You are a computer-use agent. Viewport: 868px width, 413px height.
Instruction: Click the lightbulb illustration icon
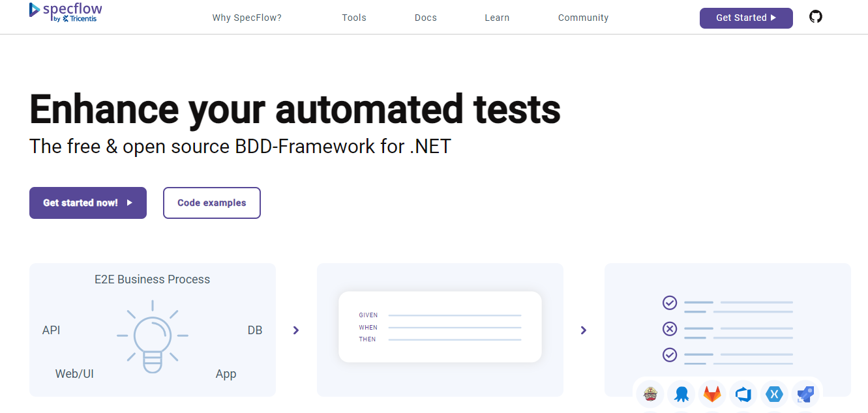pyautogui.click(x=153, y=336)
